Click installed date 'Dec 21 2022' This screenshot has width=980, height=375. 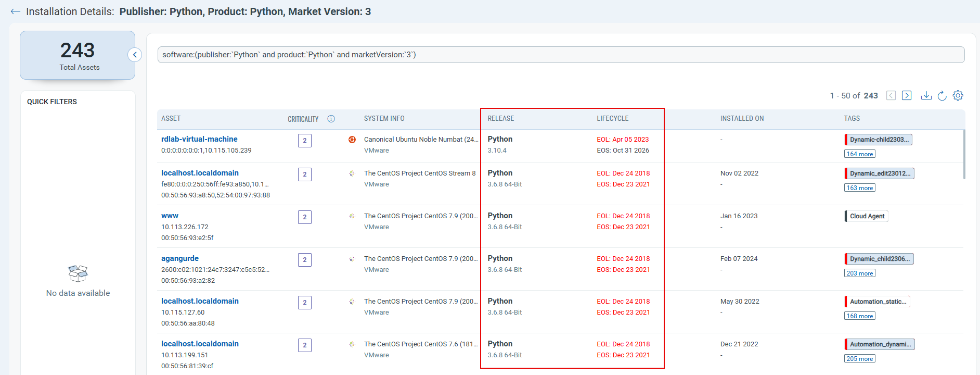pyautogui.click(x=739, y=344)
